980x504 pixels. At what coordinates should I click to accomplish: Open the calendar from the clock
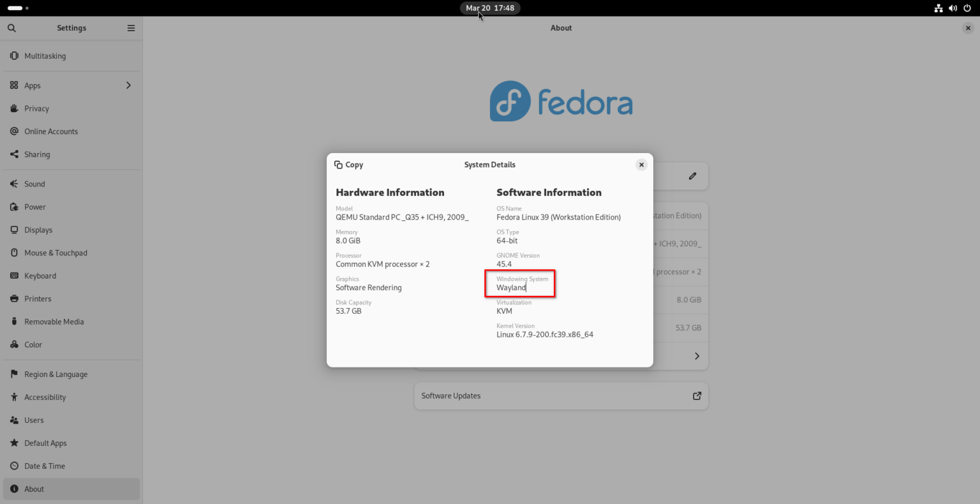tap(490, 8)
